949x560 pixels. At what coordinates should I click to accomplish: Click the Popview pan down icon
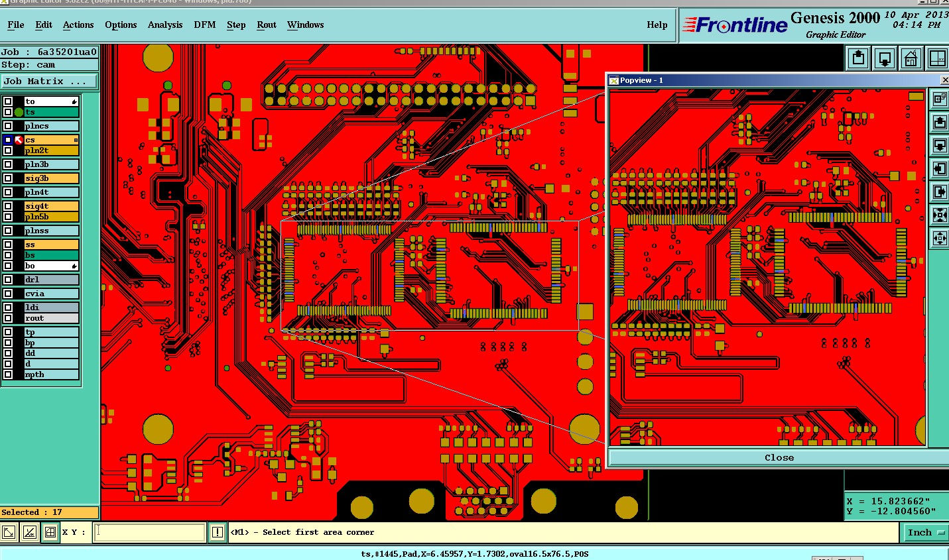pos(939,145)
